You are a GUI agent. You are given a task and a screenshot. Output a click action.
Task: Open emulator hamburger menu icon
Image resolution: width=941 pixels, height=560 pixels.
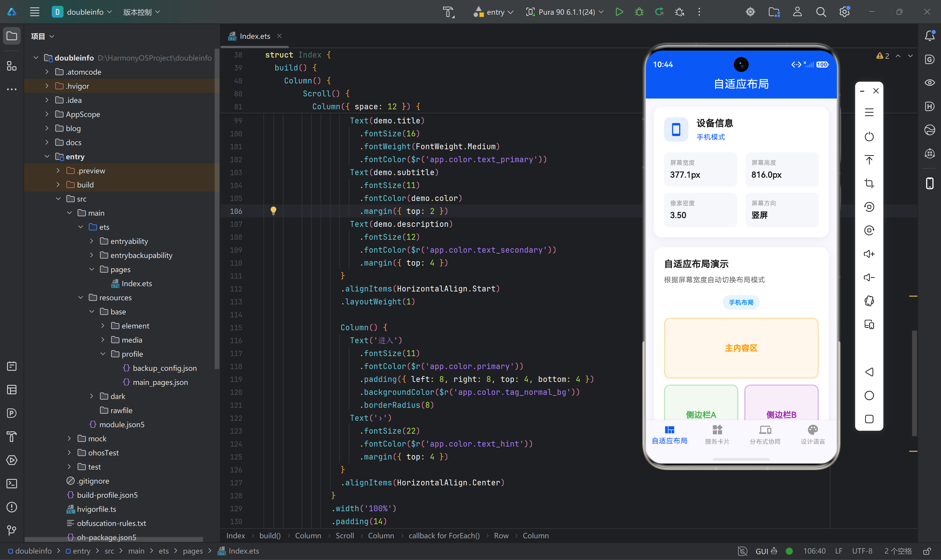(869, 113)
